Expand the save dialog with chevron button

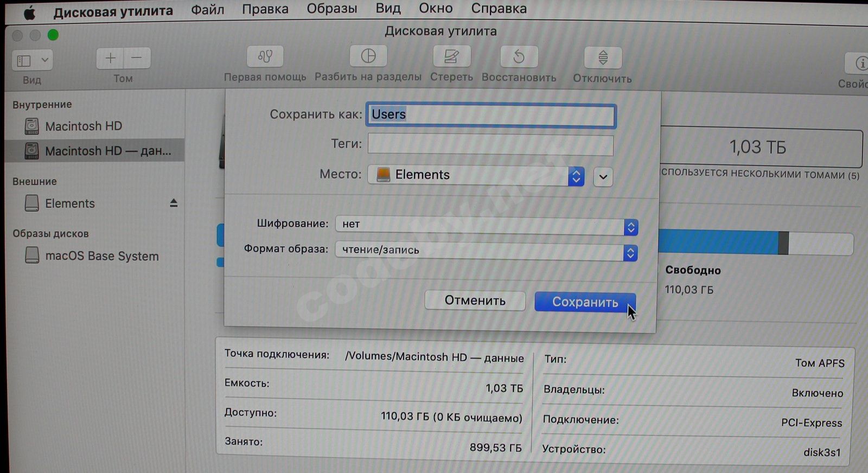(x=603, y=177)
